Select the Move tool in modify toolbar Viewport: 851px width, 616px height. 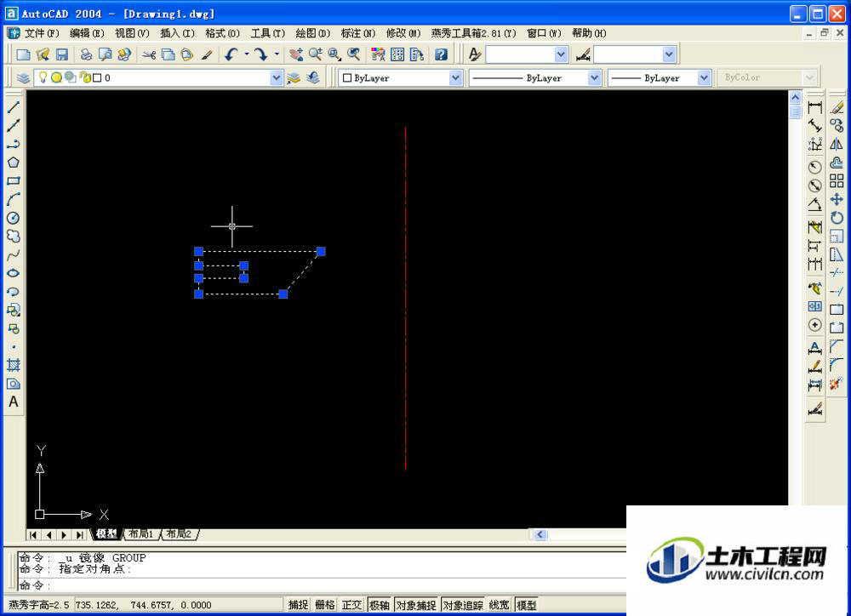pos(837,199)
